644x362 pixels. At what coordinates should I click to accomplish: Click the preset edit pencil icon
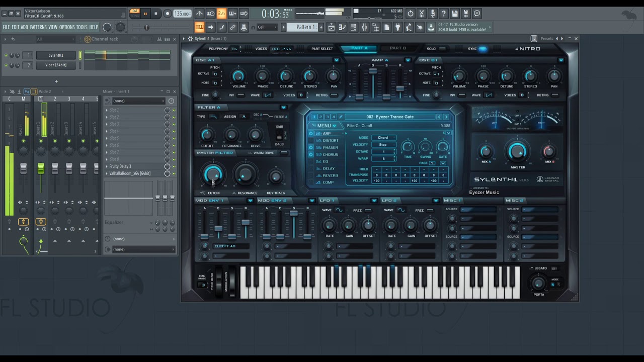341,117
